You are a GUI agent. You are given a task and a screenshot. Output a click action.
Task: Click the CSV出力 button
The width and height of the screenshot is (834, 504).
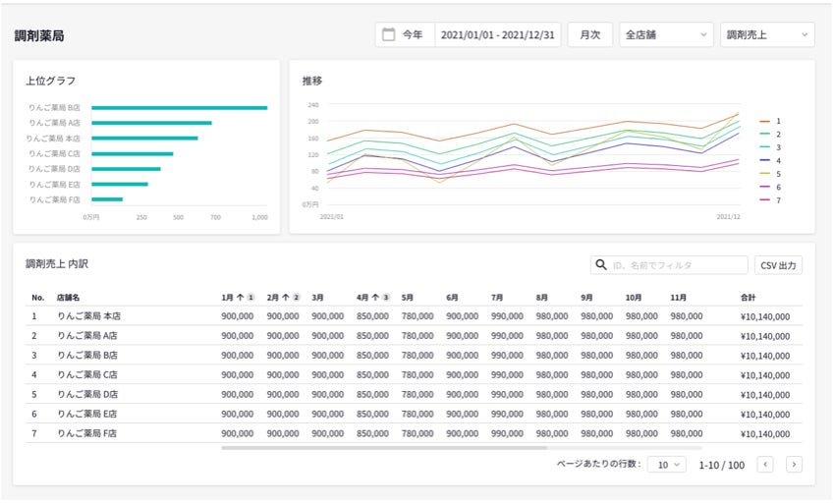pyautogui.click(x=778, y=265)
